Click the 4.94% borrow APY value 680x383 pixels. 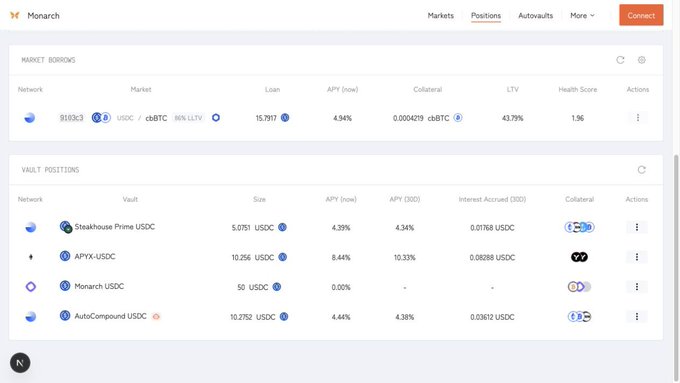coord(342,118)
